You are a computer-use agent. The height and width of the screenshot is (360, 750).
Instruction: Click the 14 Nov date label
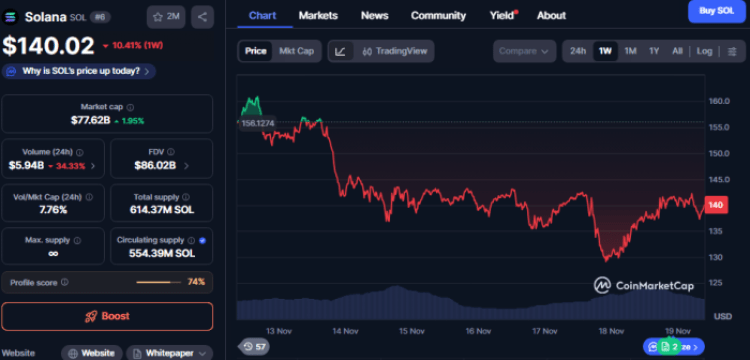[x=345, y=331]
